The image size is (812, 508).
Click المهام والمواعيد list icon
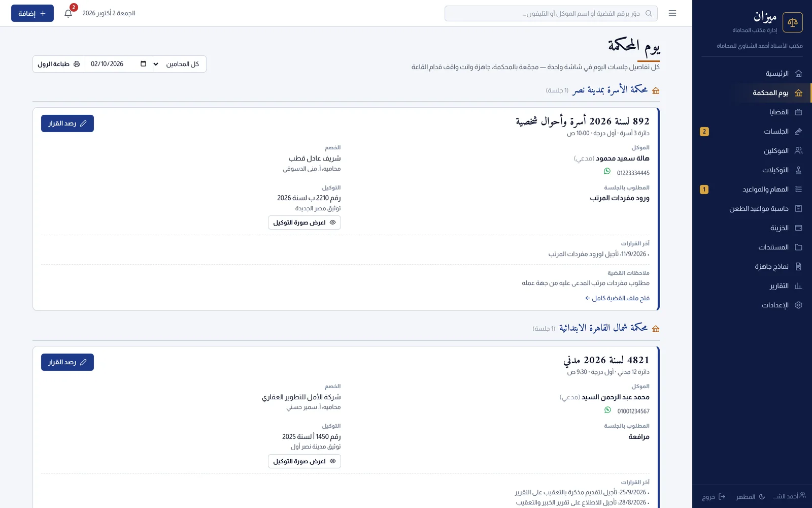tap(798, 189)
